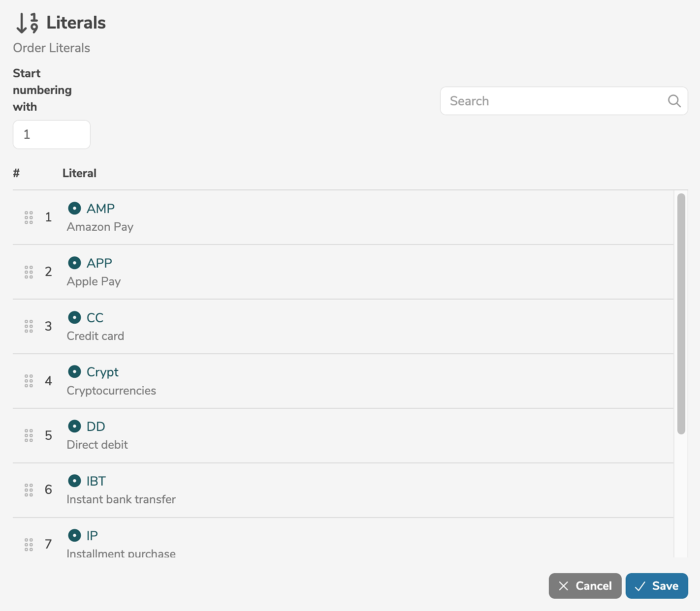The height and width of the screenshot is (611, 700).
Task: Click the grip handle for Direct debit
Action: pyautogui.click(x=29, y=435)
